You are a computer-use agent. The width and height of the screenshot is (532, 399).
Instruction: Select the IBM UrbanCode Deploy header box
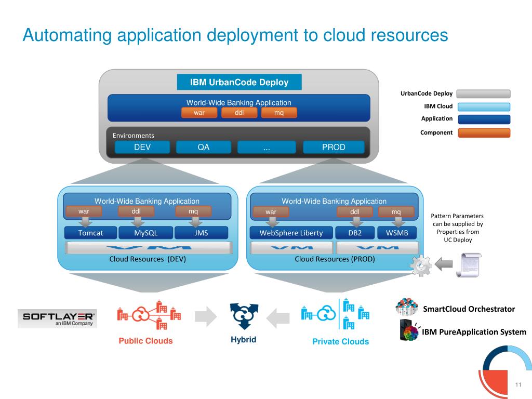pyautogui.click(x=239, y=82)
